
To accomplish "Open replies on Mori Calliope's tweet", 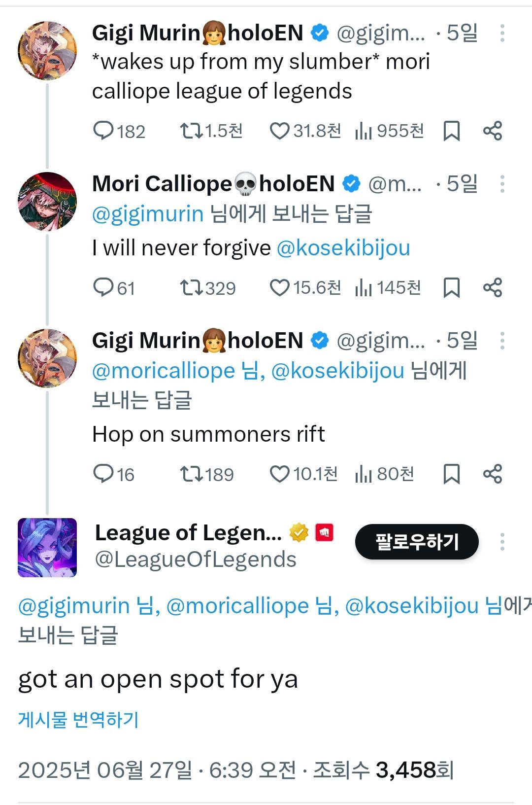I will [x=103, y=287].
